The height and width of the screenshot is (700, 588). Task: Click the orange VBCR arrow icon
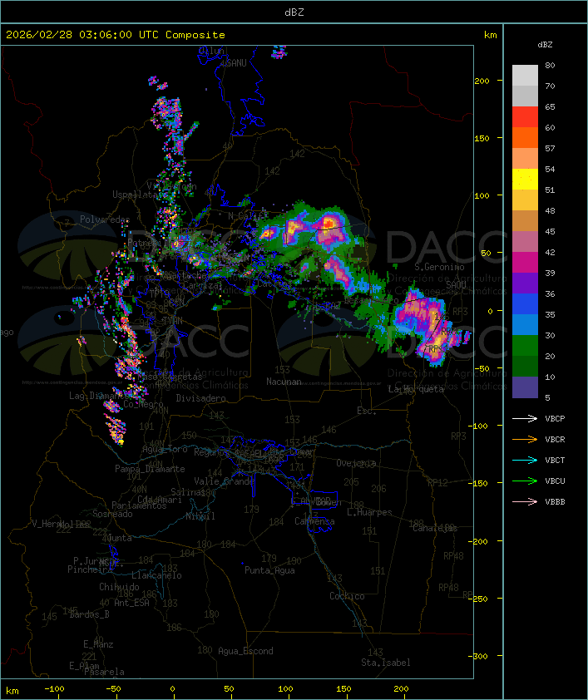[x=525, y=439]
